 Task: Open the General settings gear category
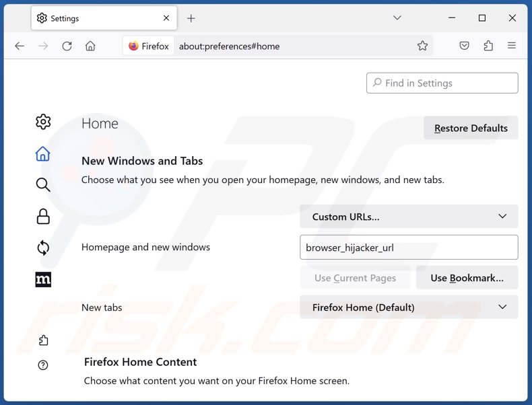coord(43,122)
